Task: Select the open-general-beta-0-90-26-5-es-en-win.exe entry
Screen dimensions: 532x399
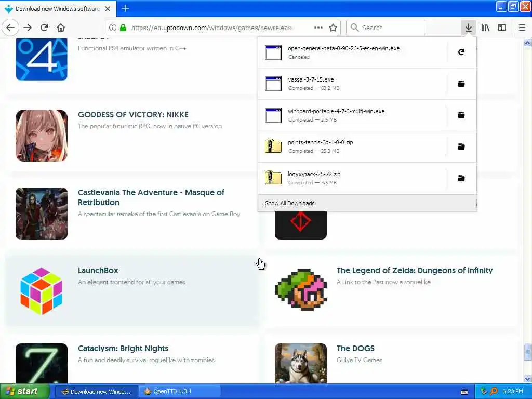Action: (x=352, y=52)
